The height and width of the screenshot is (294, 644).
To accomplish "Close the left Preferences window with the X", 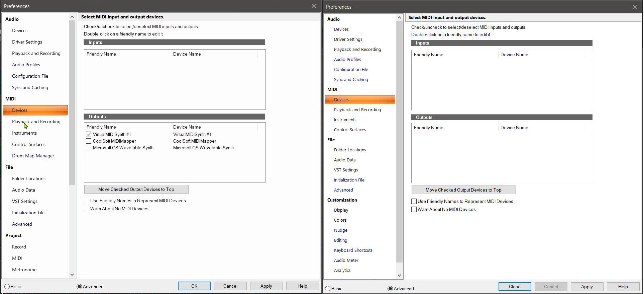I will pyautogui.click(x=314, y=6).
